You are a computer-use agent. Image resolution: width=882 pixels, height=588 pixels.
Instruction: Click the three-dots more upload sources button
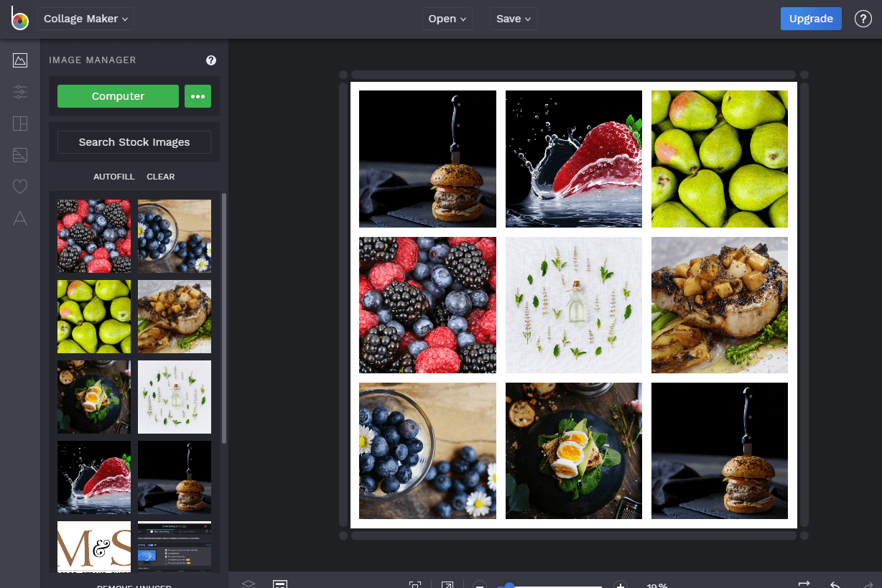coord(198,96)
